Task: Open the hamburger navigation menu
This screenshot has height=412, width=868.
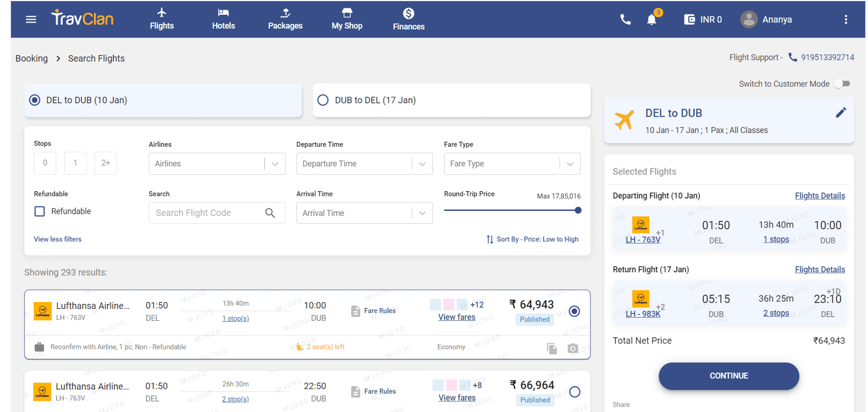Action: click(x=31, y=19)
